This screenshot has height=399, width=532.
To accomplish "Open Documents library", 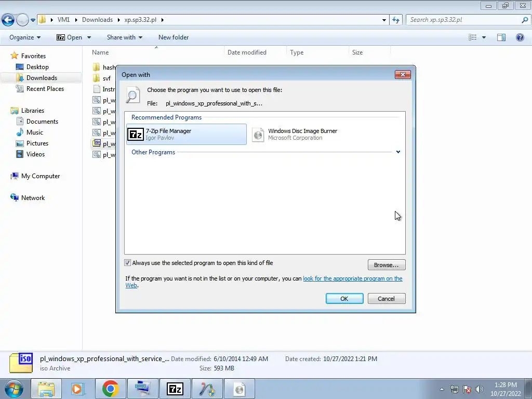I will pos(42,122).
